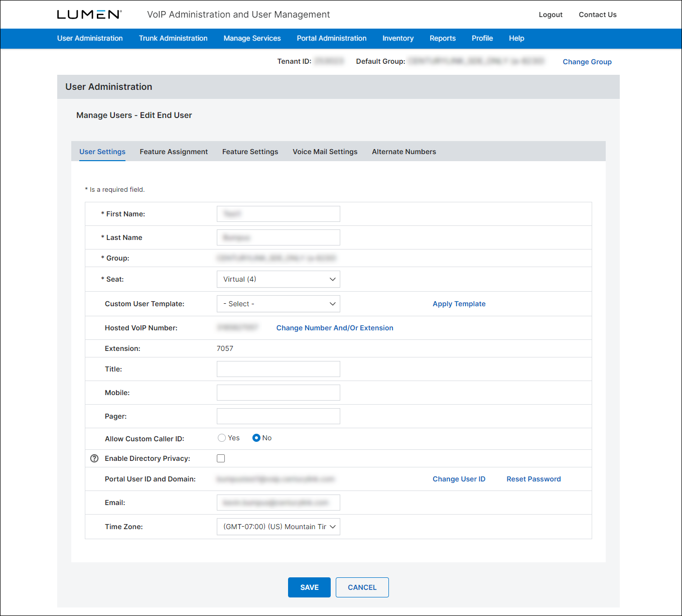682x616 pixels.
Task: Click Change Number And/Or Extension
Action: point(334,328)
